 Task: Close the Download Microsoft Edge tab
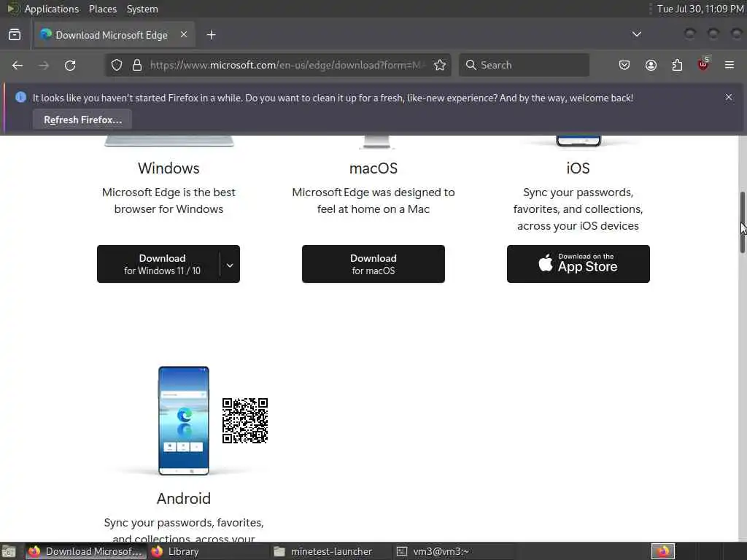tap(183, 35)
